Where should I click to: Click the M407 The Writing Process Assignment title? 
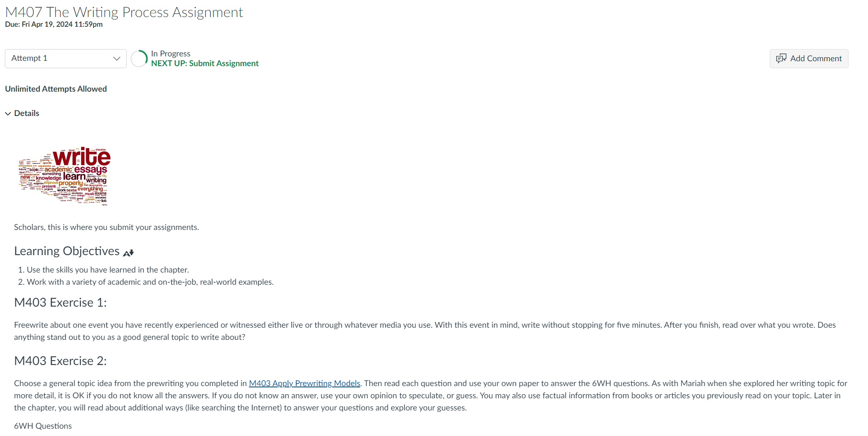[124, 12]
